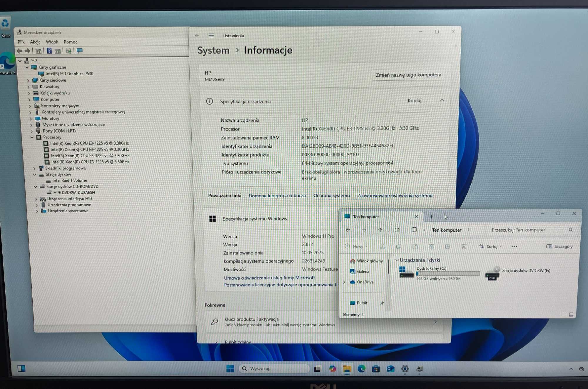Click the Forward arrow in Device Manager toolbar
The width and height of the screenshot is (588, 389).
[x=27, y=51]
